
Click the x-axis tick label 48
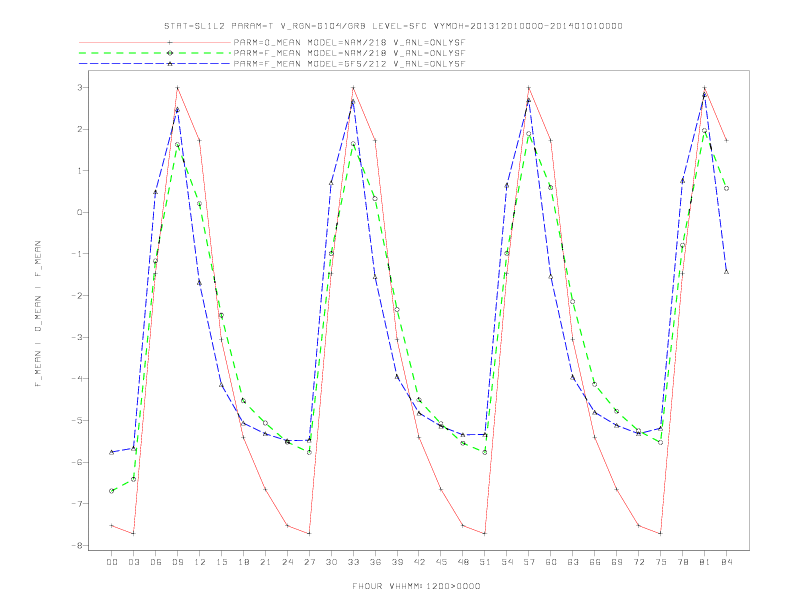tap(463, 562)
